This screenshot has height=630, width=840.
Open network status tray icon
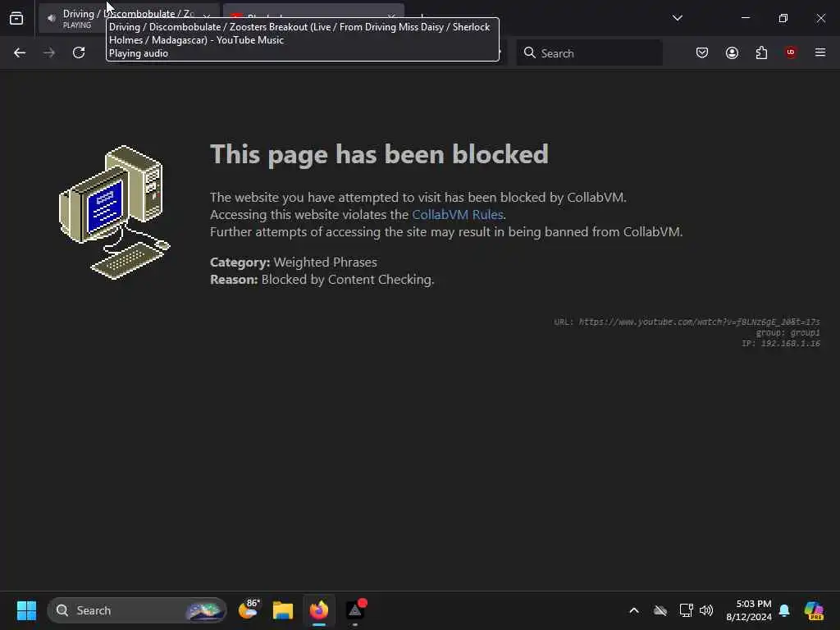click(x=686, y=610)
